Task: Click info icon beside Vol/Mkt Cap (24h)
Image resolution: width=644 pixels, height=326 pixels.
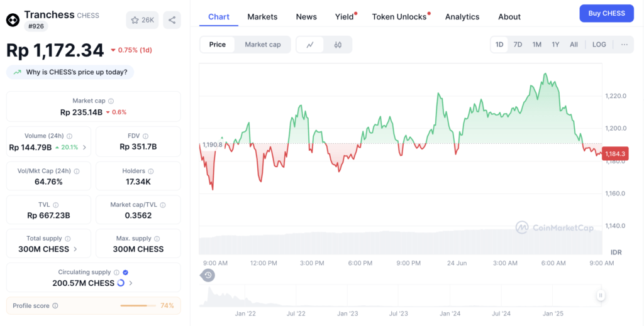Action: (76, 171)
